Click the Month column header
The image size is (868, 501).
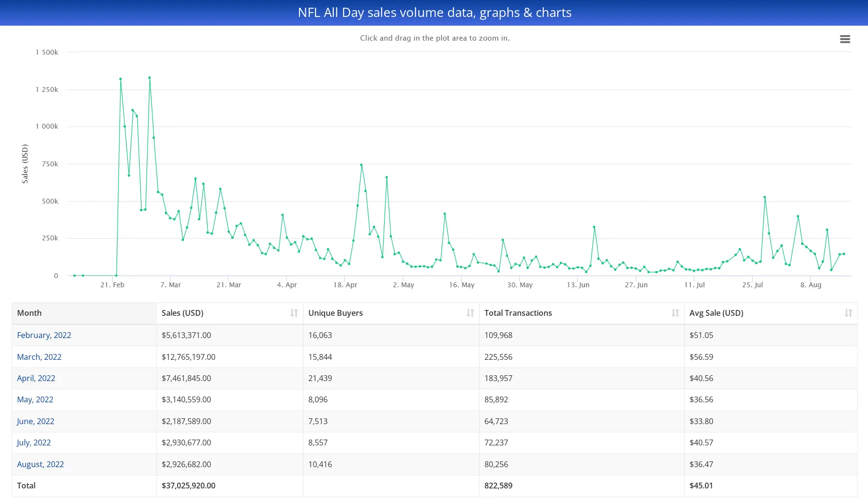[x=84, y=313]
